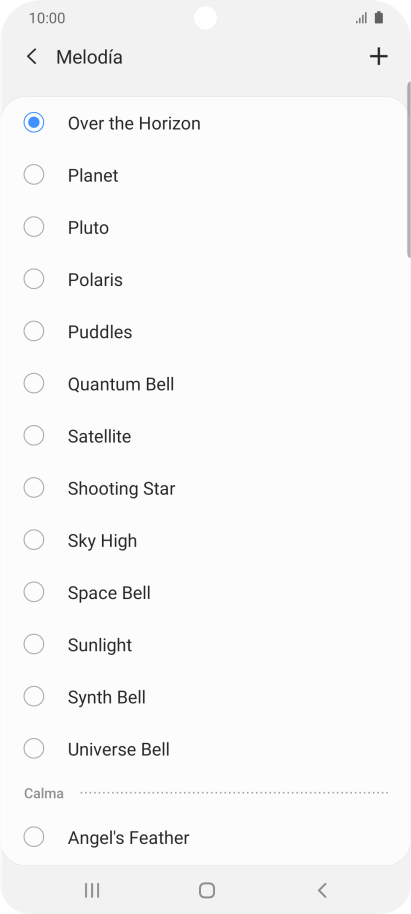Tap the battery status icon
The image size is (411, 914).
(x=379, y=18)
